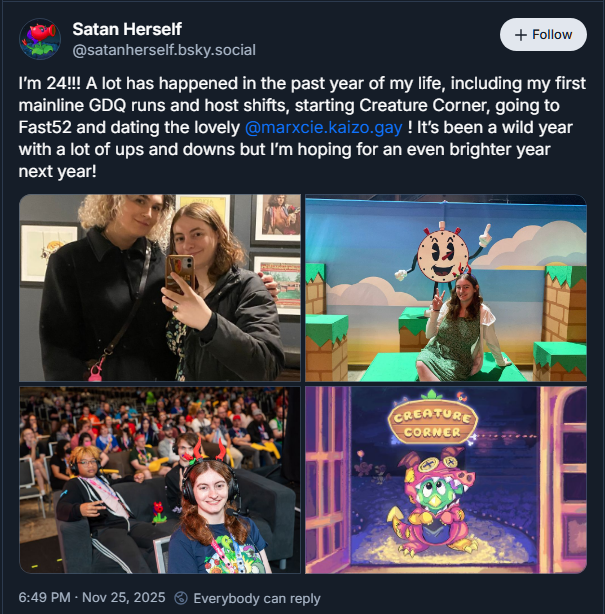Click the phone shown in the mirror selfie
Viewport: 605px width, 614px height.
[x=181, y=275]
